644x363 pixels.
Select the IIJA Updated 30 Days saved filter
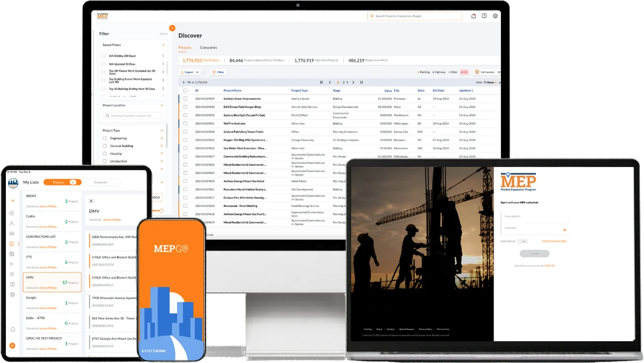pyautogui.click(x=104, y=64)
